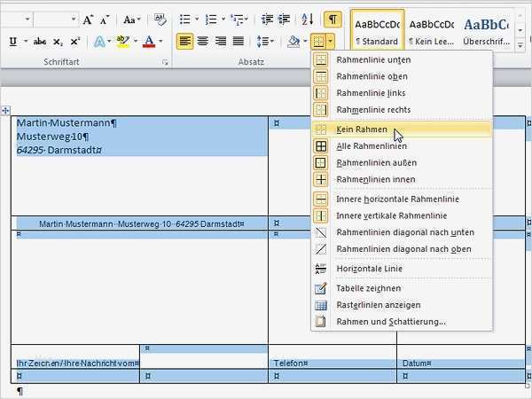Decrease the paragraph indent
This screenshot has height=399, width=532.
click(x=268, y=20)
